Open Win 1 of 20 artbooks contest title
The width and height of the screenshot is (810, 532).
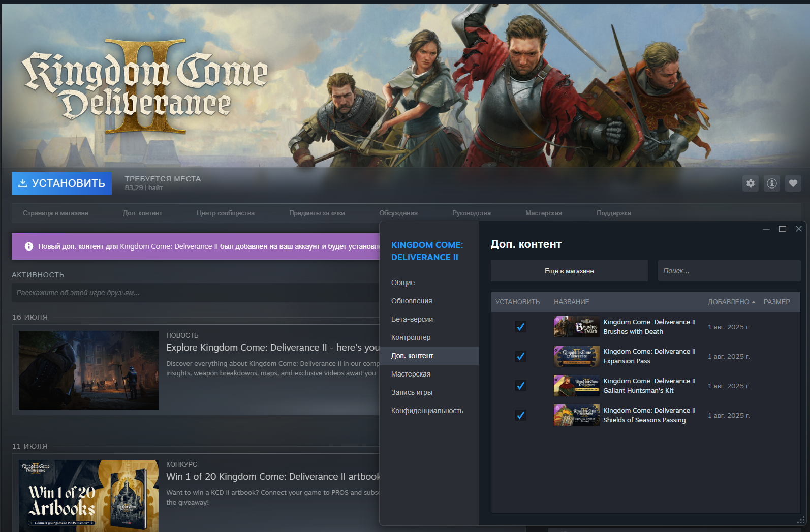coord(273,477)
